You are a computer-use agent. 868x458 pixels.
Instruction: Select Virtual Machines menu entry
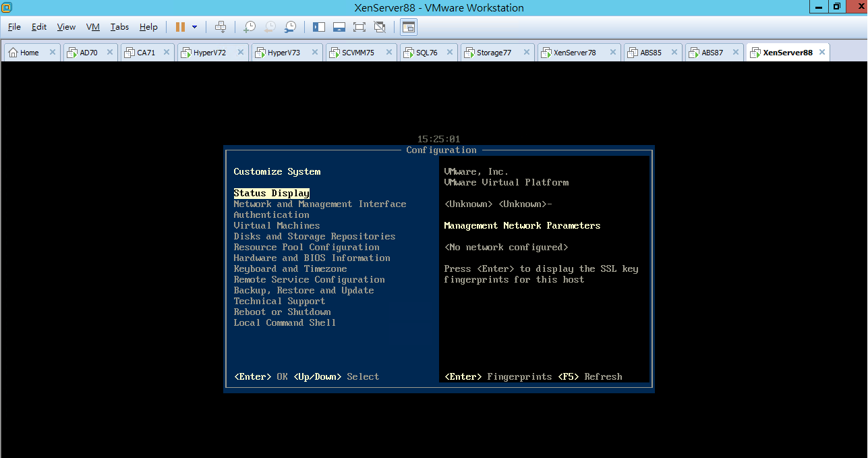[277, 225]
